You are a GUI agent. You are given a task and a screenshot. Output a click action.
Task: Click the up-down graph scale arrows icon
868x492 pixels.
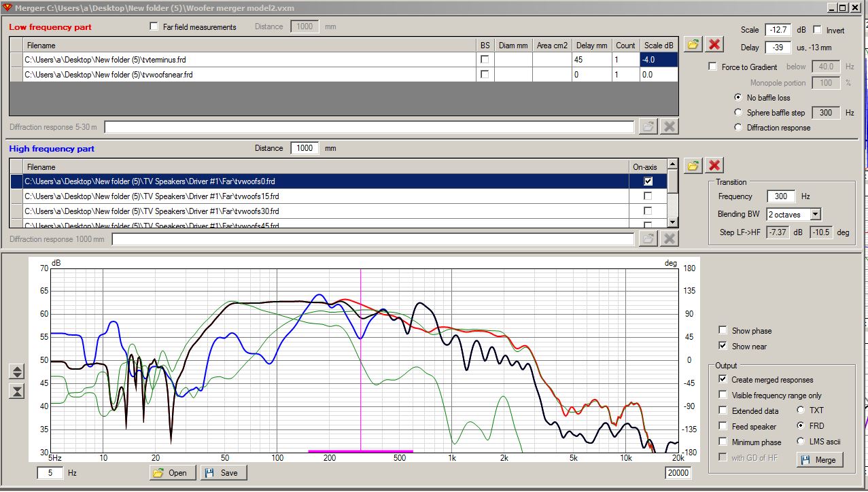tap(18, 372)
